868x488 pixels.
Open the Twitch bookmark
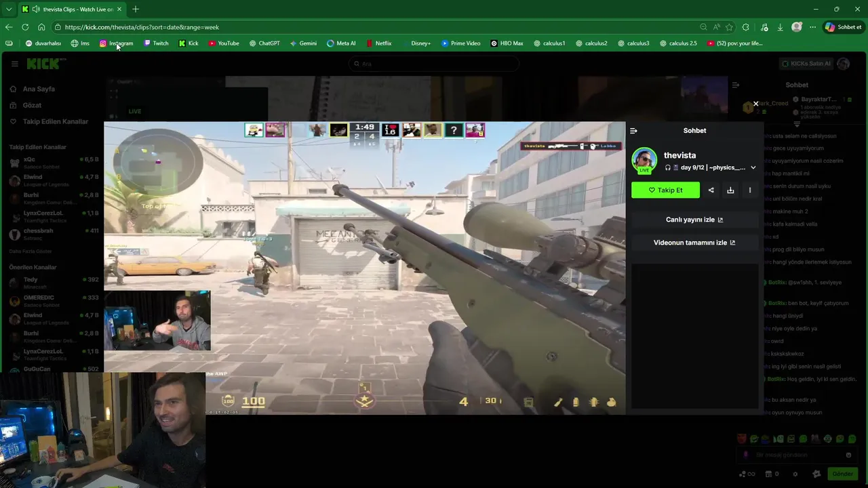click(x=156, y=43)
